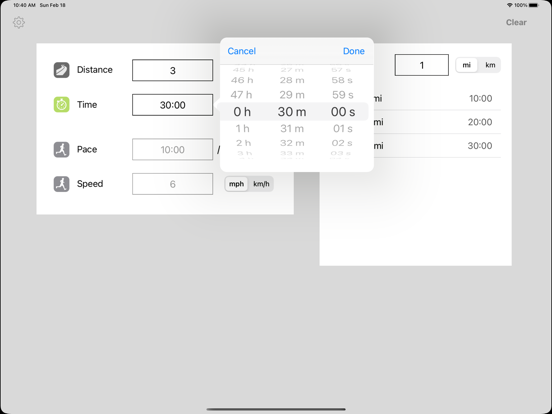Pick 46 h in the hours wheel
The width and height of the screenshot is (552, 414).
click(242, 80)
